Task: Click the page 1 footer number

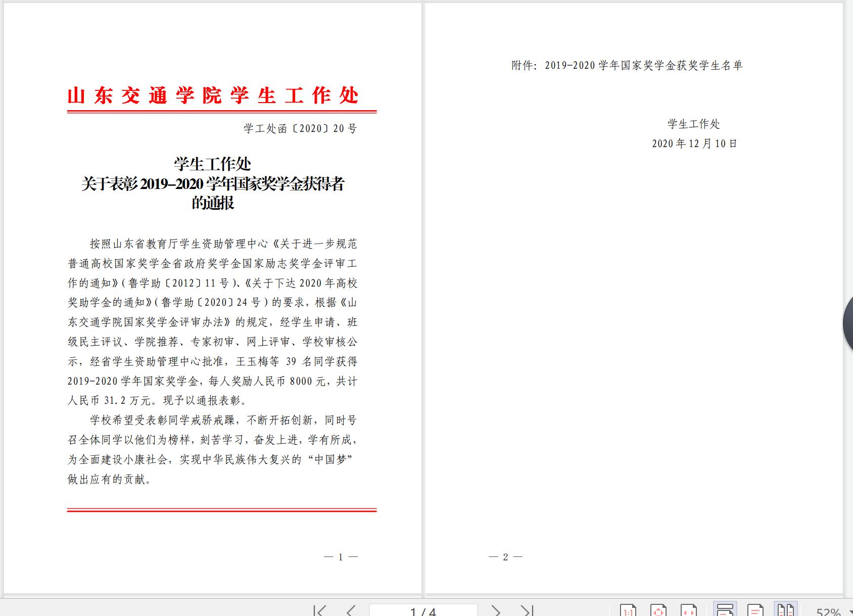Action: [341, 557]
